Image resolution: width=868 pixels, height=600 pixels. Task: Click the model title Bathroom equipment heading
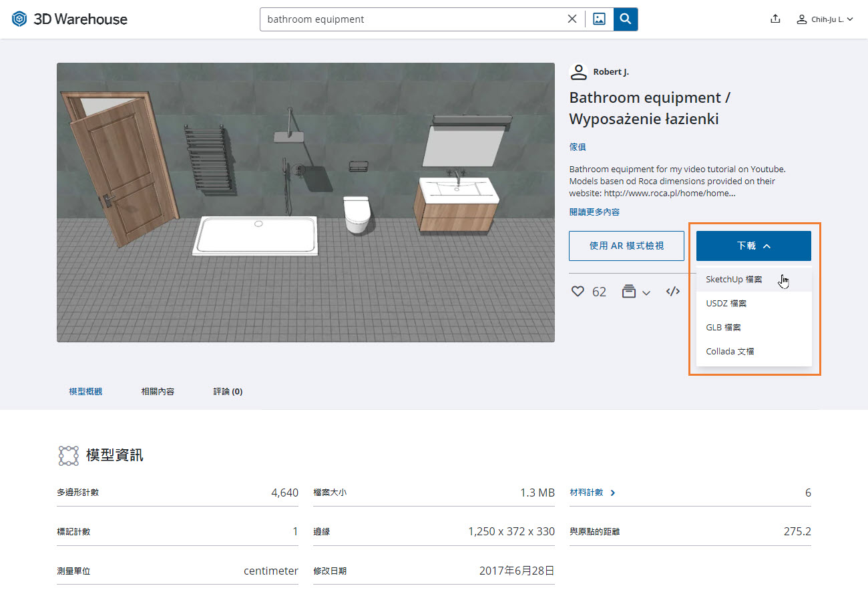pos(650,108)
